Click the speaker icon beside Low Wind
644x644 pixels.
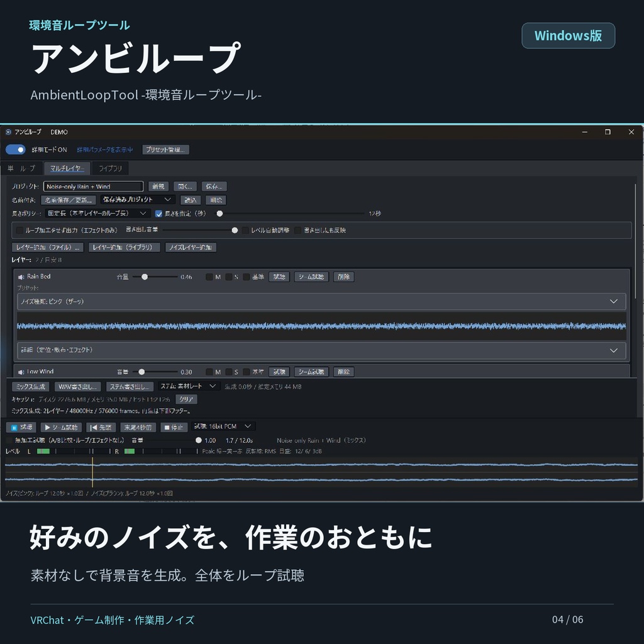coord(21,372)
